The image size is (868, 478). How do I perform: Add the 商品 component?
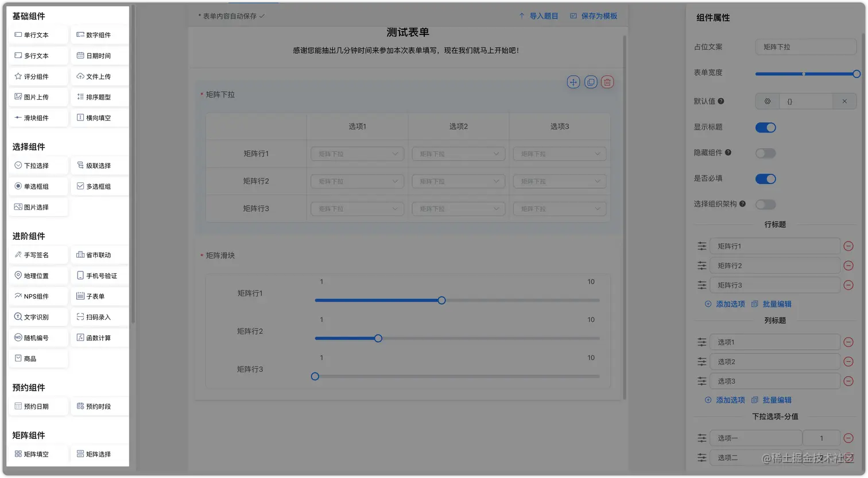[38, 358]
